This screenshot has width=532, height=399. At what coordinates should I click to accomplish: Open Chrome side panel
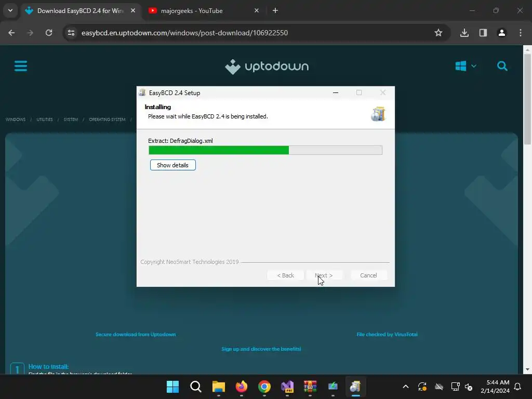[483, 33]
